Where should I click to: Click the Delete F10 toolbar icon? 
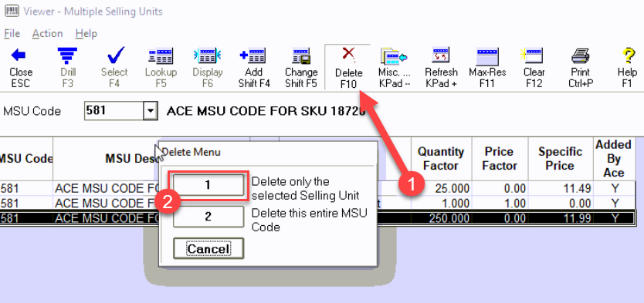[349, 56]
